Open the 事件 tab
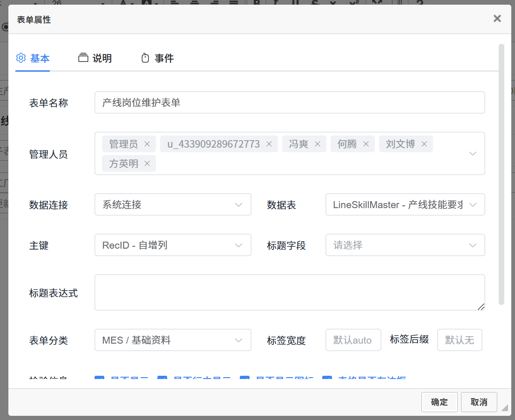The width and height of the screenshot is (515, 420). point(157,59)
